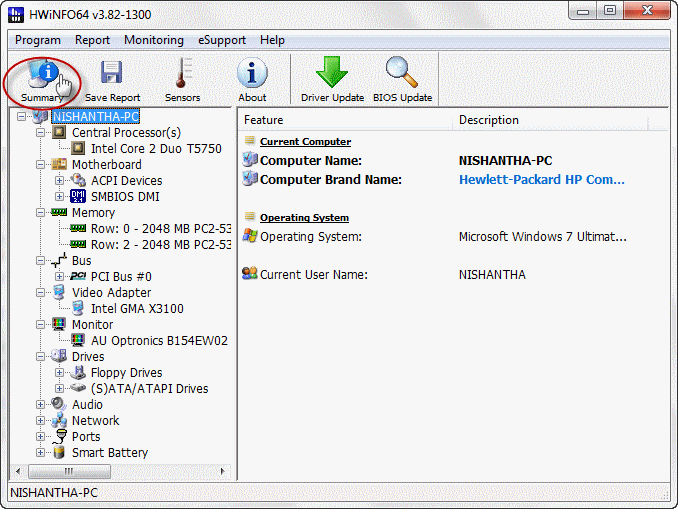Click the Video Adapter icon
This screenshot has height=509, width=678.
pos(59,292)
